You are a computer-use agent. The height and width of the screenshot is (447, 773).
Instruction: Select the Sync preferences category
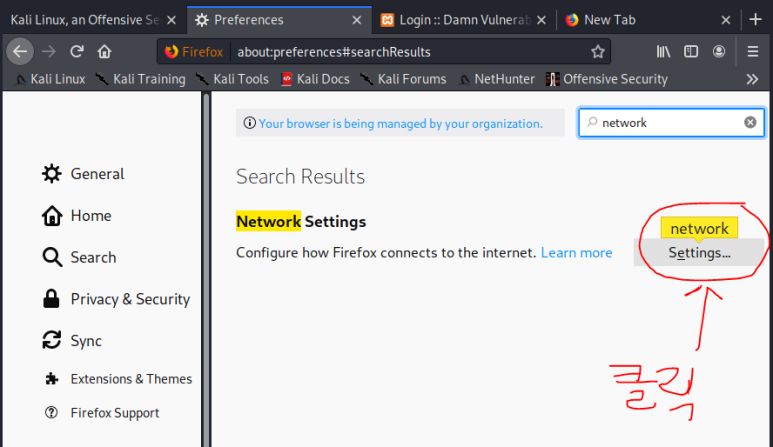72,341
